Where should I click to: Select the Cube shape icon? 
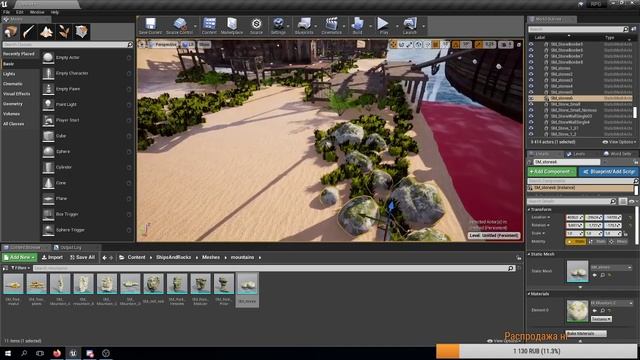[48, 136]
